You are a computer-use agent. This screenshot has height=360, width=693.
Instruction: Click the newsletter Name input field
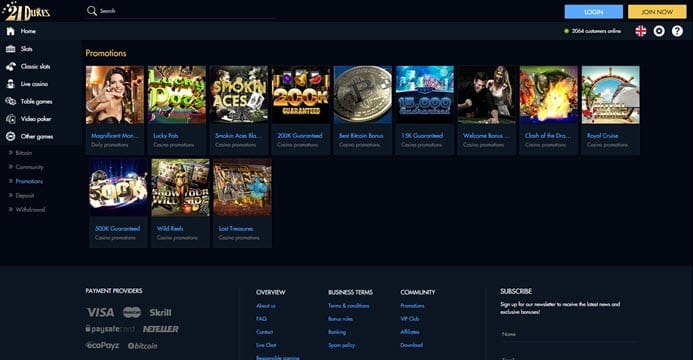pyautogui.click(x=570, y=334)
